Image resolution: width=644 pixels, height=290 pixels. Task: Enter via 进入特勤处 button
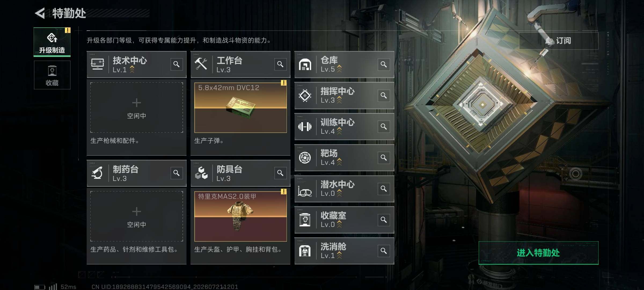click(539, 253)
